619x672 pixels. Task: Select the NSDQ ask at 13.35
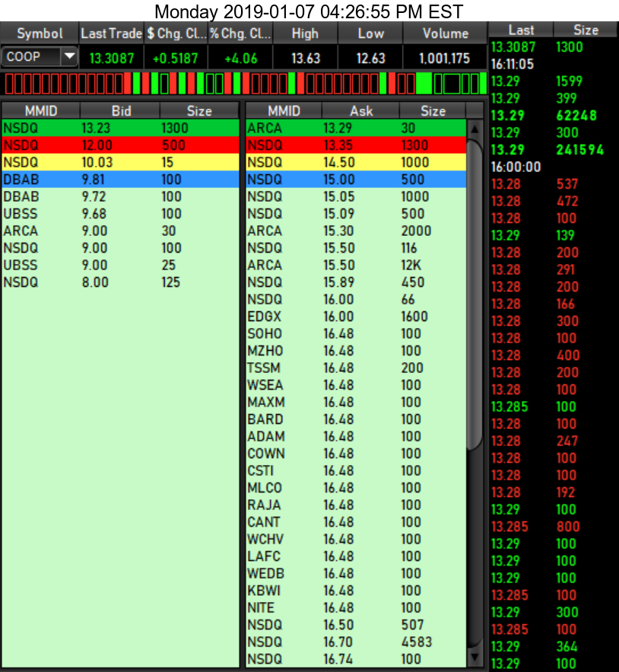click(356, 145)
